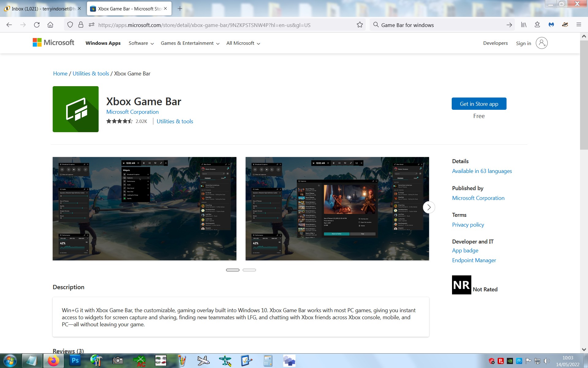
Task: Open site permissions icon in address bar
Action: [91, 25]
